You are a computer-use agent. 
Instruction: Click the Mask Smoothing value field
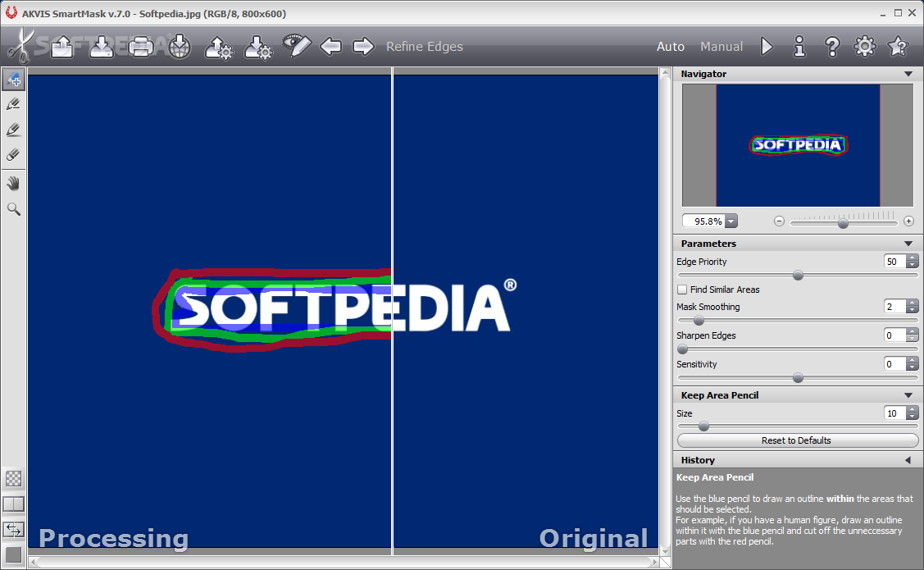(894, 307)
